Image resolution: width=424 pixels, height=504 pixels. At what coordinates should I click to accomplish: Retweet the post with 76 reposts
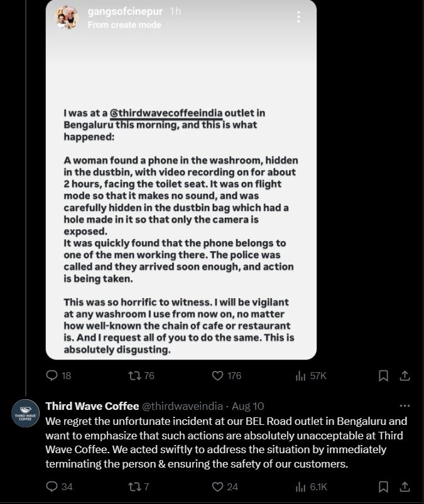coord(134,376)
